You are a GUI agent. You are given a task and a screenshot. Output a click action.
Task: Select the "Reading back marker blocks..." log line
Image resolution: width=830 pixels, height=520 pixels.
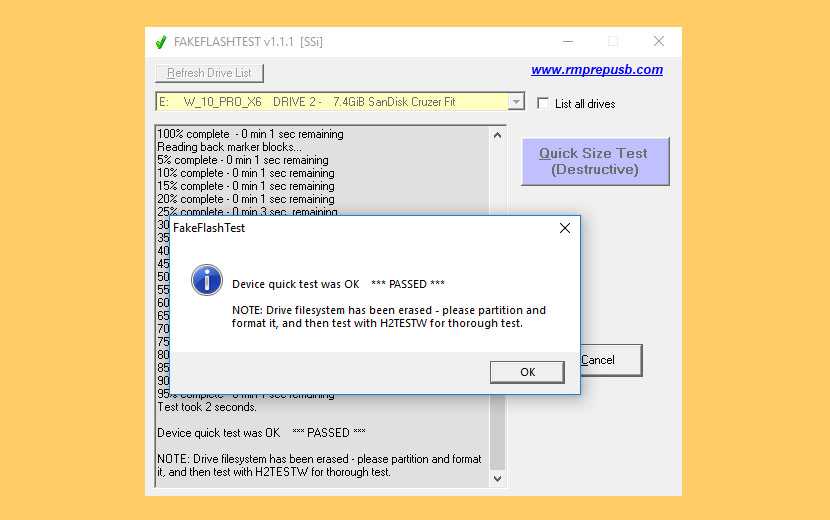coord(229,147)
